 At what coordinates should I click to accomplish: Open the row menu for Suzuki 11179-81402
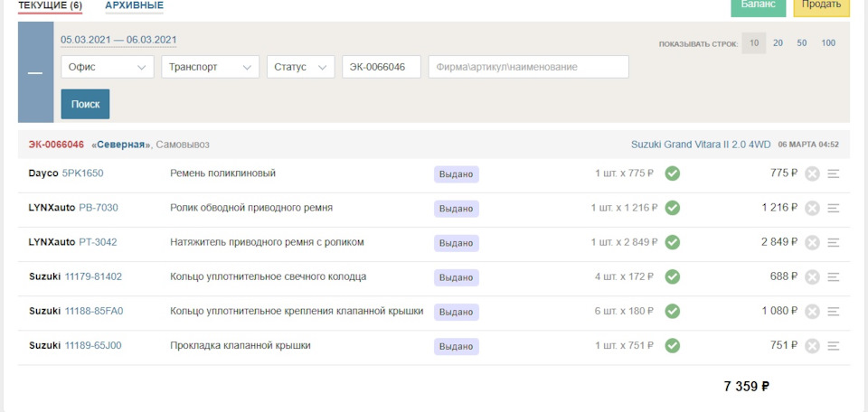pyautogui.click(x=834, y=276)
